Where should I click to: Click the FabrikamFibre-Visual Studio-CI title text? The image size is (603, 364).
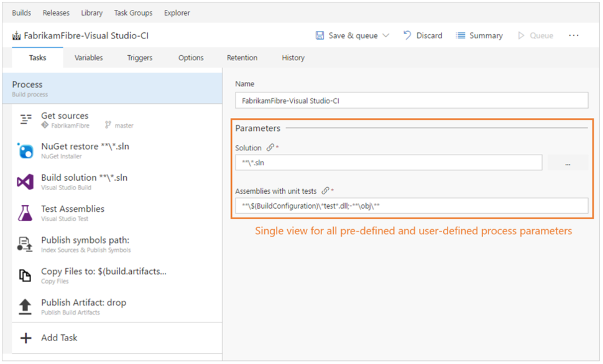pos(86,36)
